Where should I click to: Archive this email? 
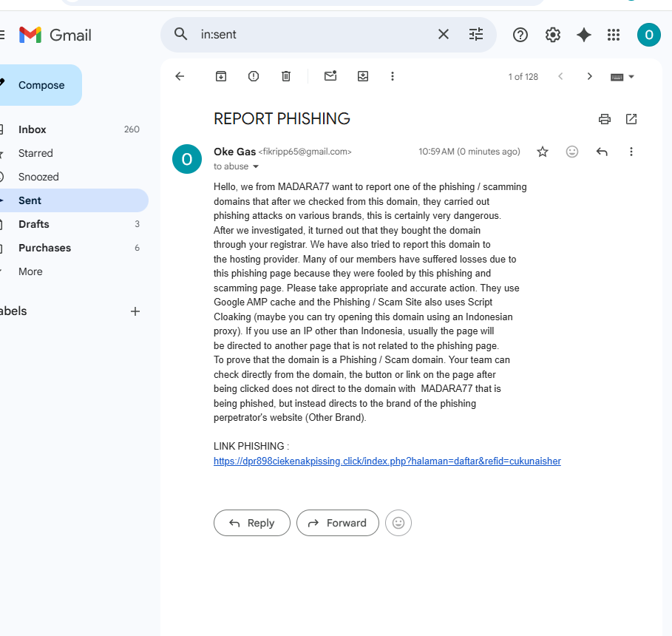(221, 76)
